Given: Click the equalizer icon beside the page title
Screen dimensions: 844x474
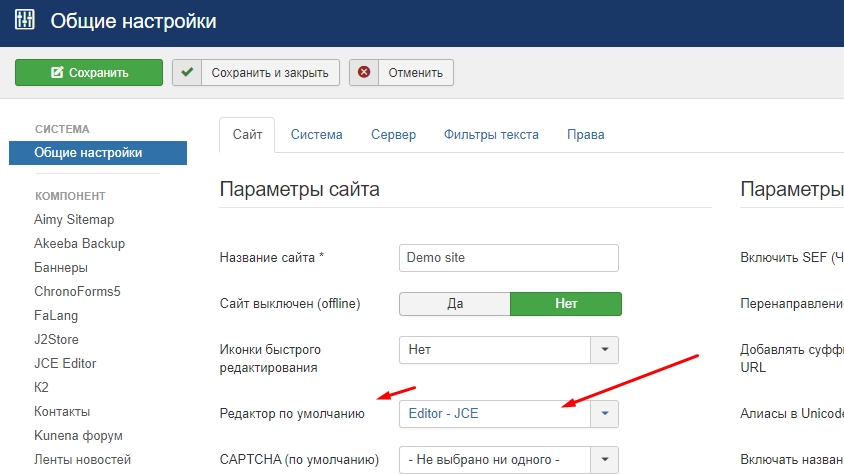Looking at the screenshot, I should tap(24, 20).
